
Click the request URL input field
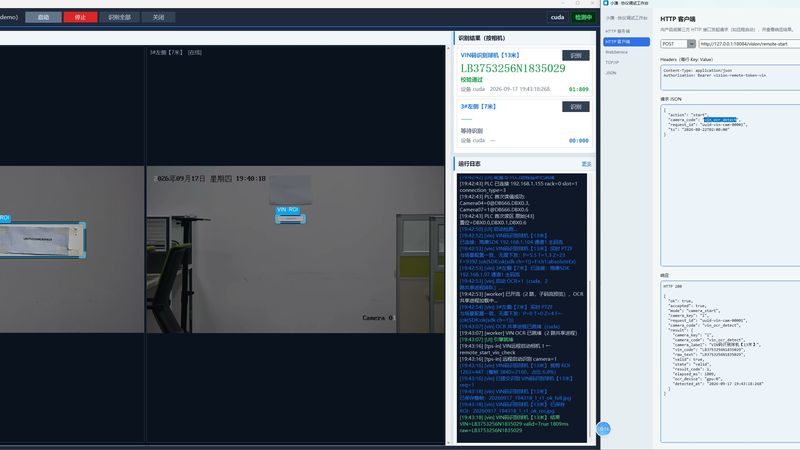pyautogui.click(x=749, y=44)
